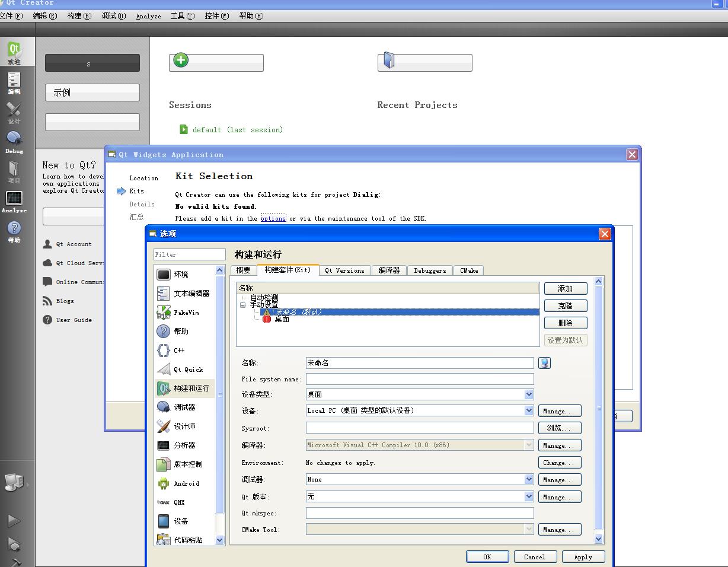Select the QNX options category
The width and height of the screenshot is (728, 567).
[x=184, y=502]
